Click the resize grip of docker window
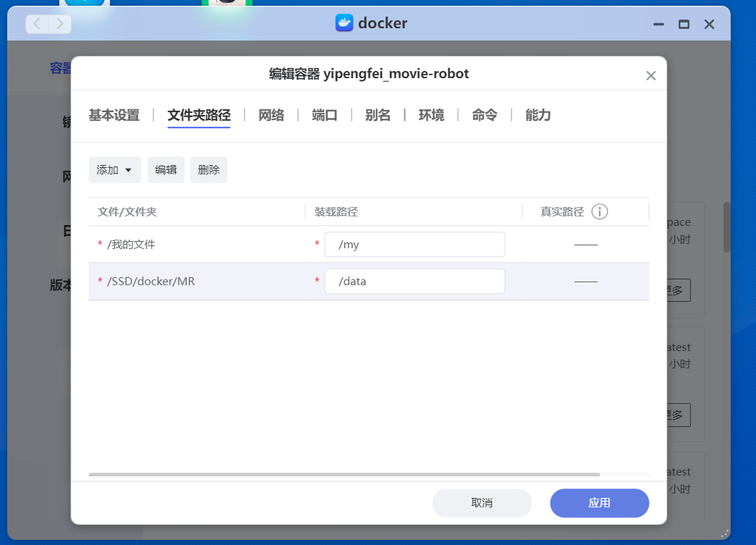This screenshot has width=756, height=545. click(725, 533)
